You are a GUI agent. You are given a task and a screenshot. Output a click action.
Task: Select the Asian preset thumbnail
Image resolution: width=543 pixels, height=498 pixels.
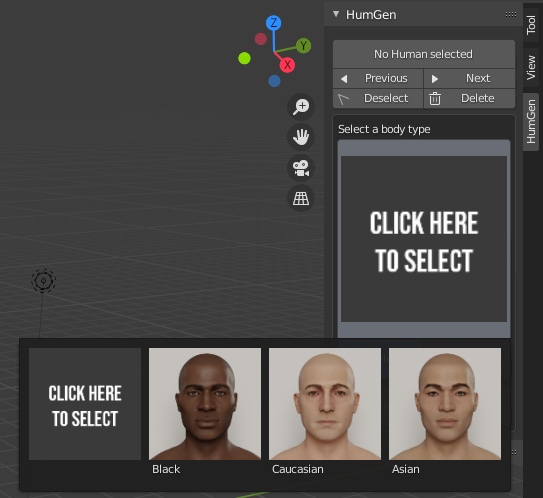click(x=445, y=404)
